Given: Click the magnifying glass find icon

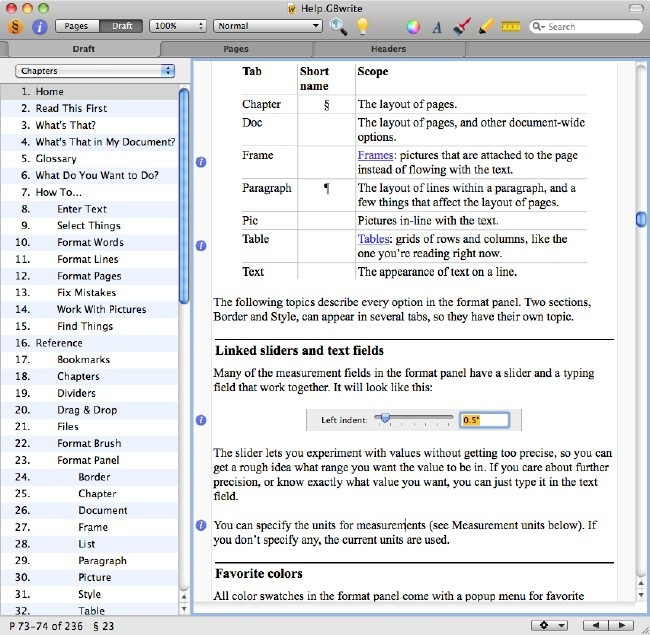Looking at the screenshot, I should [x=338, y=27].
